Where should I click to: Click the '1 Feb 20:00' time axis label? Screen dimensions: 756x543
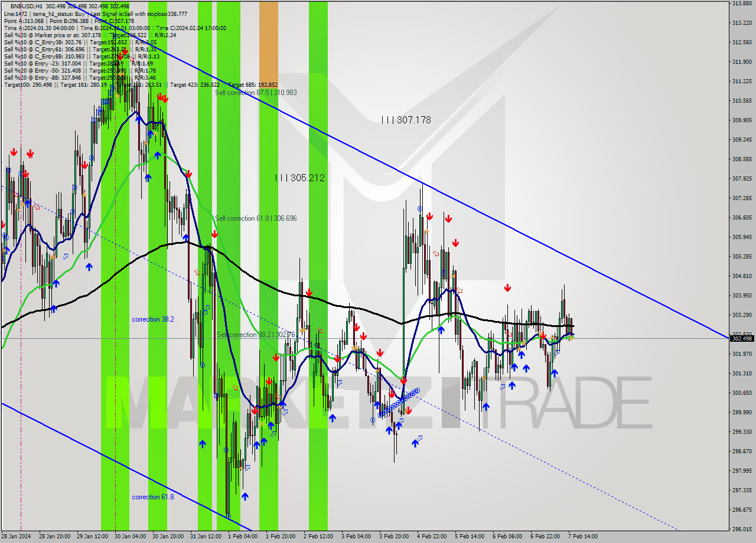281,537
